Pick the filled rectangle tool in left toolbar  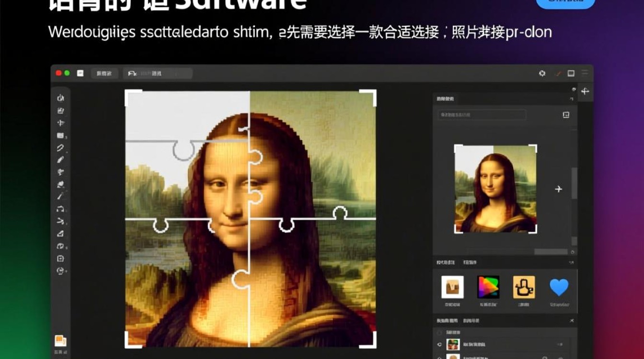[60, 135]
